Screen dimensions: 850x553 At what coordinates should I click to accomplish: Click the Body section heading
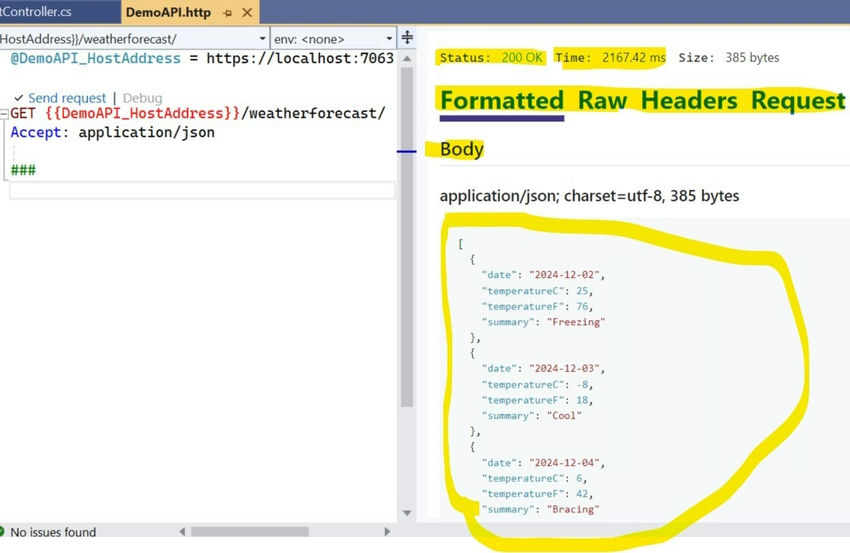tap(462, 149)
